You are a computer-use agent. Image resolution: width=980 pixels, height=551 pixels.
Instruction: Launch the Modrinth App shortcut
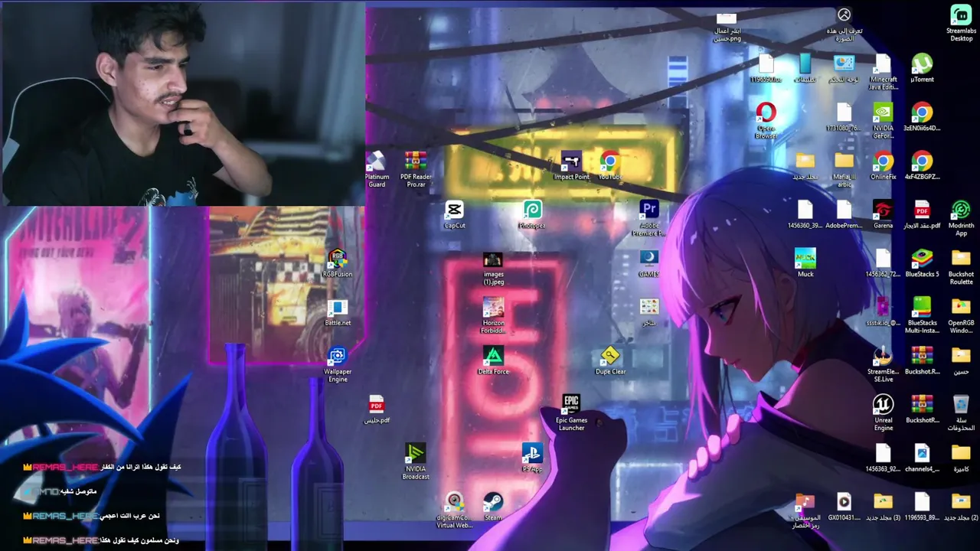[x=961, y=217]
